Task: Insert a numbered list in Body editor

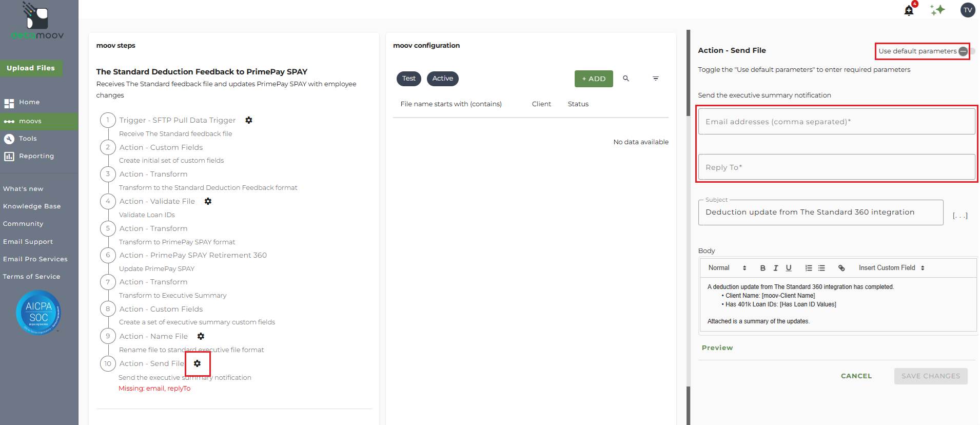Action: [x=809, y=268]
